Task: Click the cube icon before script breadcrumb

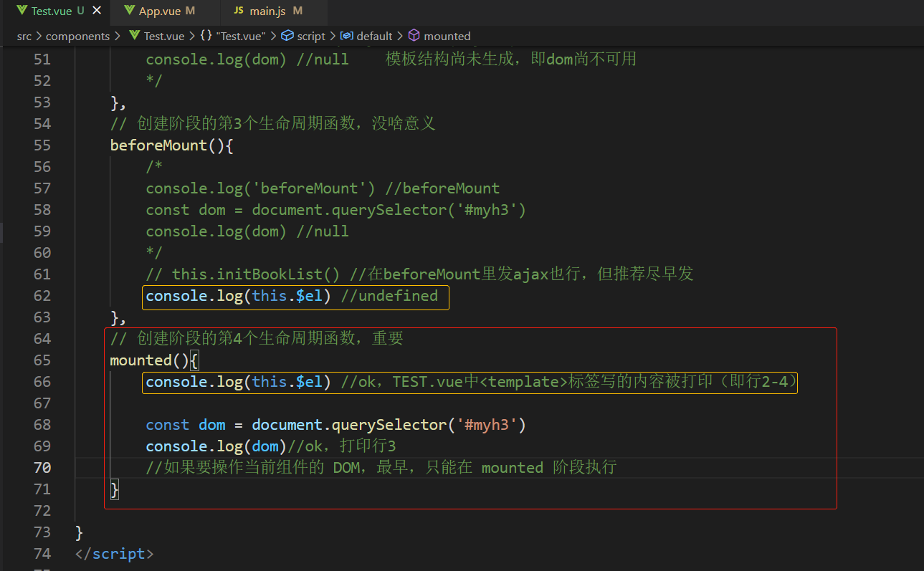Action: tap(287, 36)
